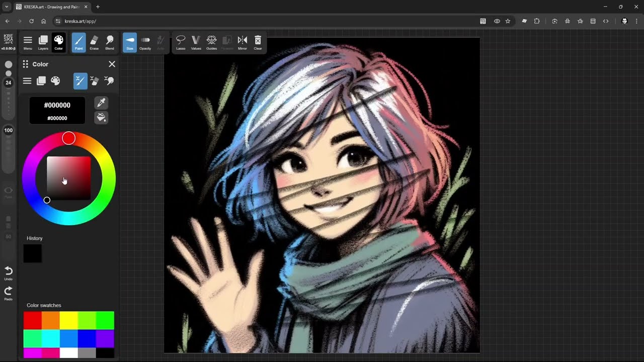Click the KRESKA.art logo
This screenshot has height=362, width=644.
[x=9, y=40]
